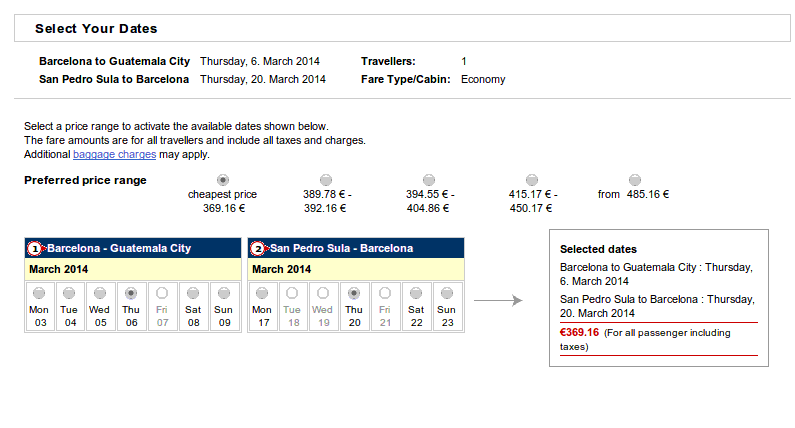Viewport: 795px width, 428px height.
Task: Pick Sat 08 outbound date radio
Action: [x=193, y=293]
